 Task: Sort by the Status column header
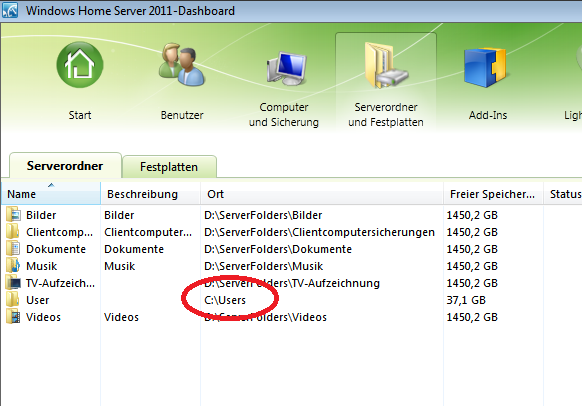563,193
